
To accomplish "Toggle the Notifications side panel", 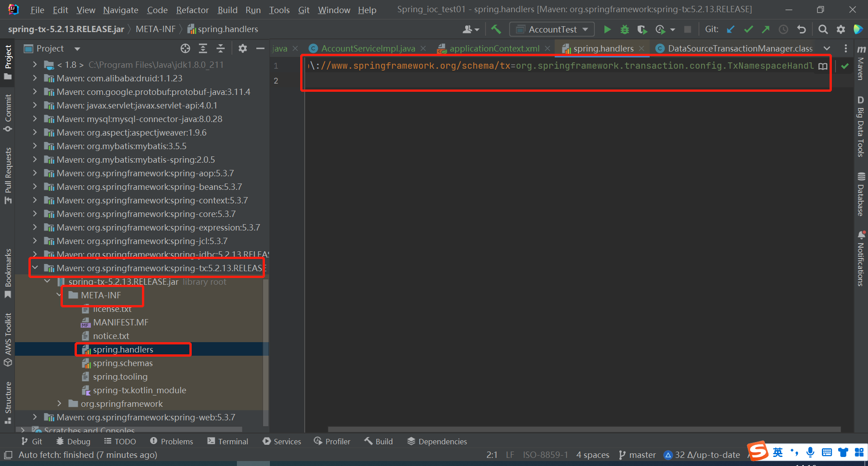I will click(861, 259).
